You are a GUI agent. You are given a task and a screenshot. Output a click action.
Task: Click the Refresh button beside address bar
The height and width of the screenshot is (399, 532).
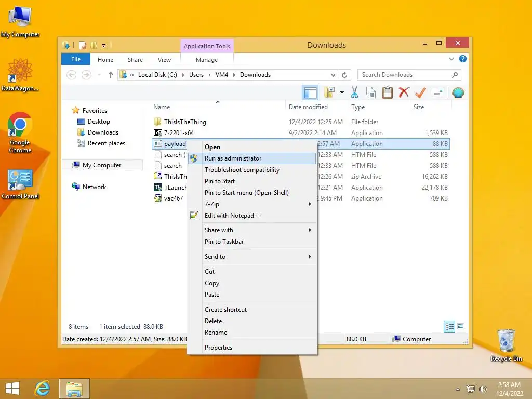pos(344,75)
